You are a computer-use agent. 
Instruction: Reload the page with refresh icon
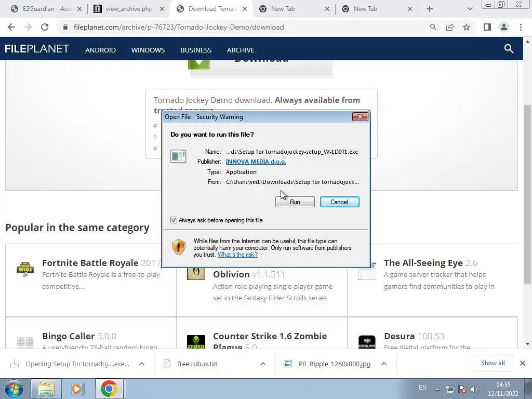pos(45,27)
